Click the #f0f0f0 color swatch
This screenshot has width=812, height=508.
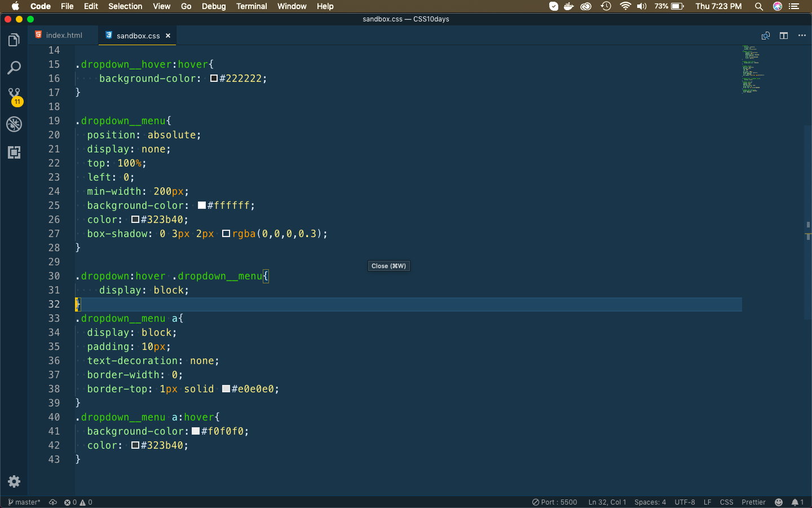[x=196, y=431]
